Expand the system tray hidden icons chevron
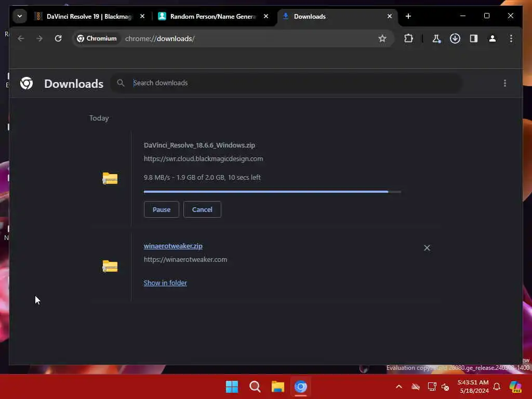This screenshot has width=532, height=399. (x=399, y=387)
